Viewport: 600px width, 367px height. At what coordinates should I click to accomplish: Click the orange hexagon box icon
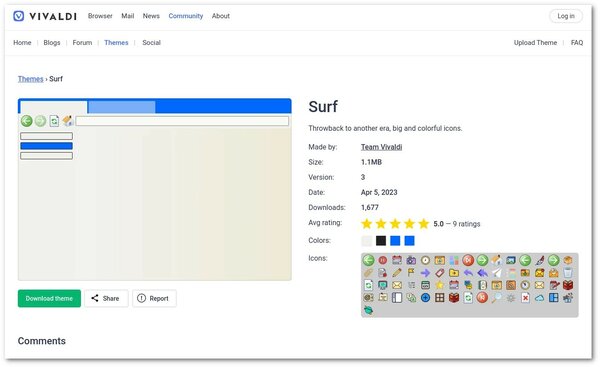pos(568,260)
